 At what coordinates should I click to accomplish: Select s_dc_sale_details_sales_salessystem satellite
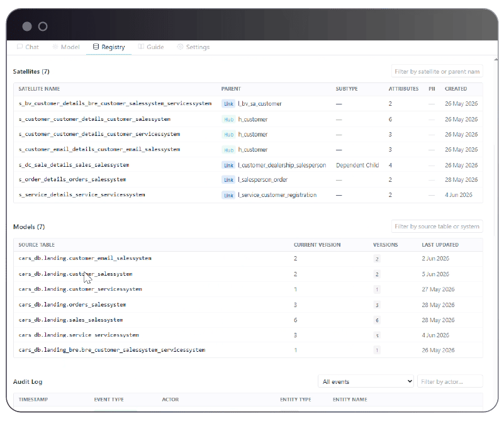coord(74,165)
